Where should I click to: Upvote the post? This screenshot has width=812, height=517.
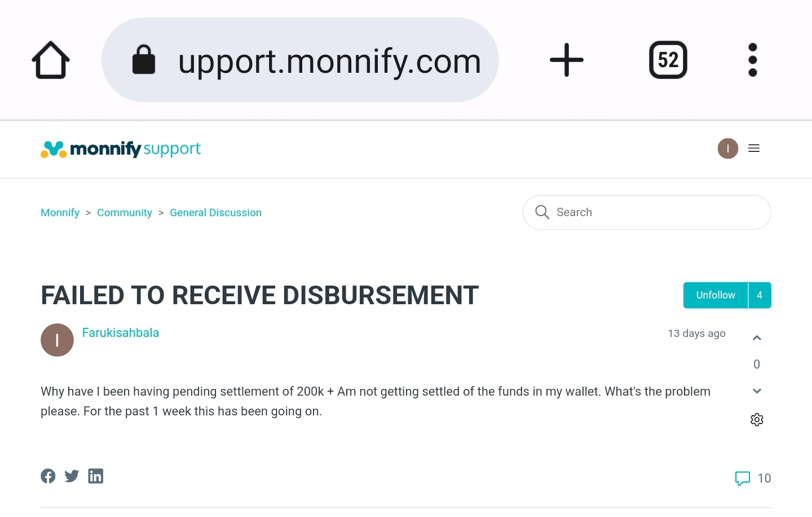757,338
